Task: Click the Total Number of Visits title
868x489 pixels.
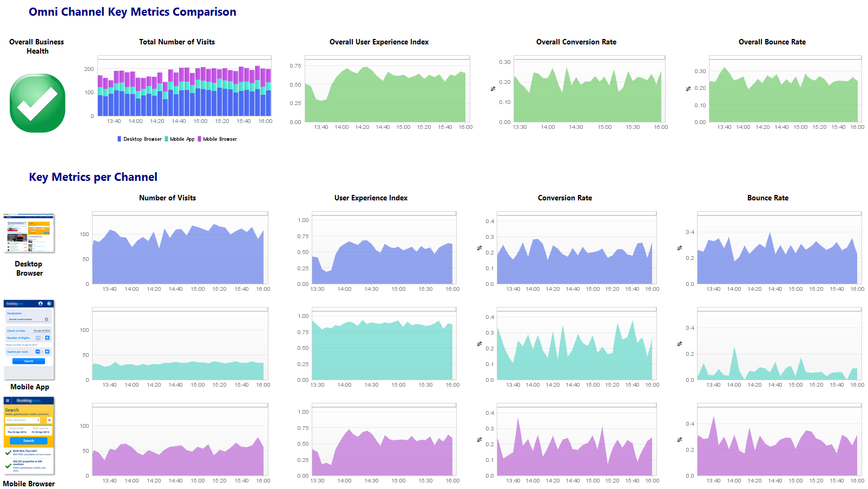Action: (177, 42)
